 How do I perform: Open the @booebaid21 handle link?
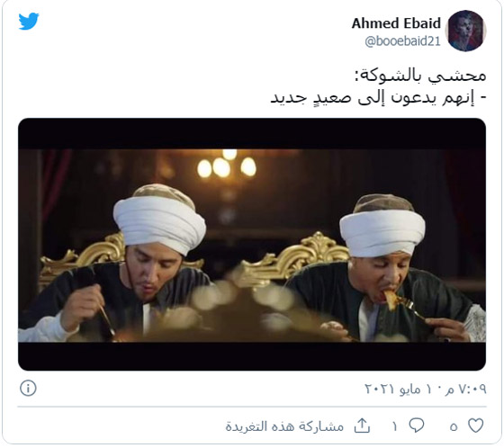click(402, 41)
